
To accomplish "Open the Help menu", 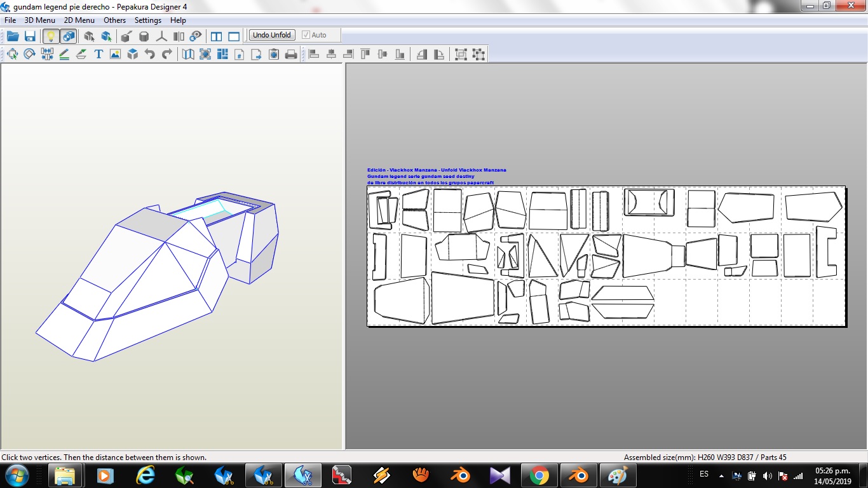I will click(178, 20).
